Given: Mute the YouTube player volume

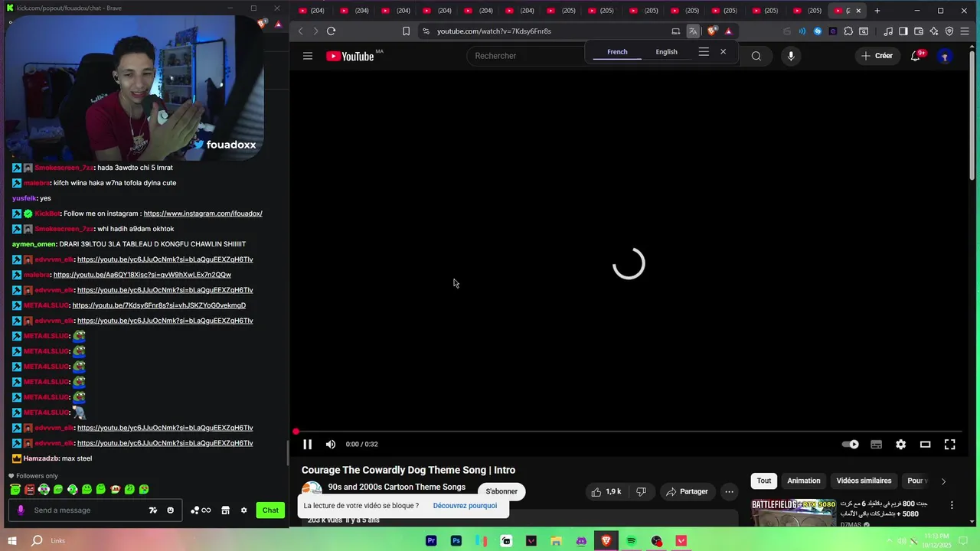Looking at the screenshot, I should click(x=331, y=444).
